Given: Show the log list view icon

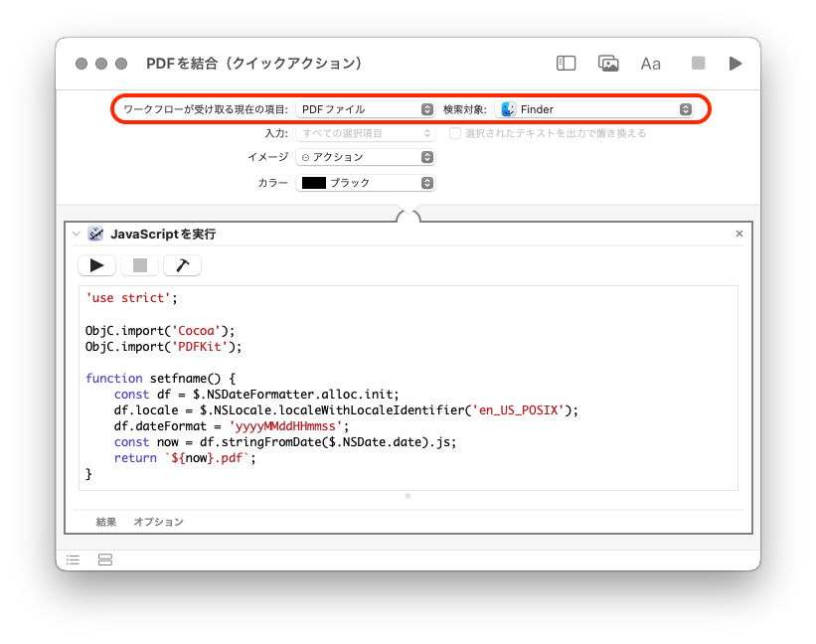Looking at the screenshot, I should point(73,560).
